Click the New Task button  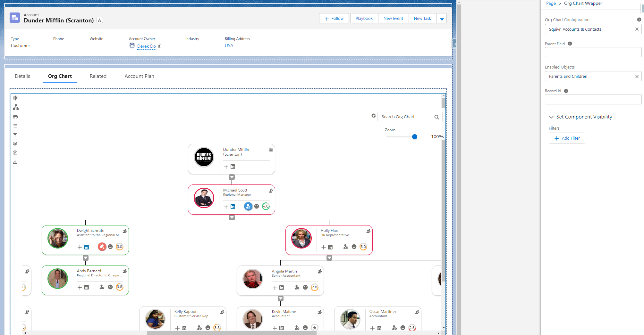pyautogui.click(x=422, y=19)
